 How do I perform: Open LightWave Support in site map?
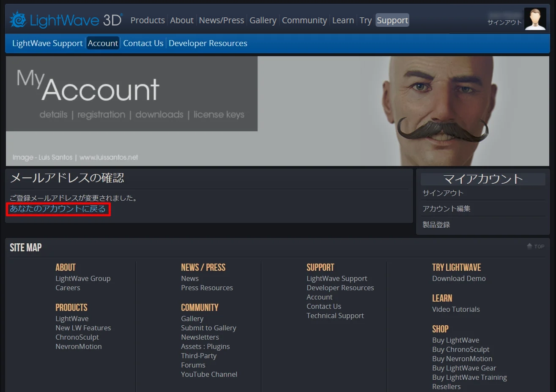coord(337,278)
